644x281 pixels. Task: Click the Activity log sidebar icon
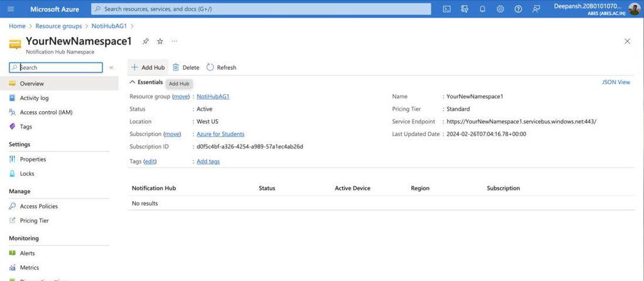pyautogui.click(x=13, y=98)
